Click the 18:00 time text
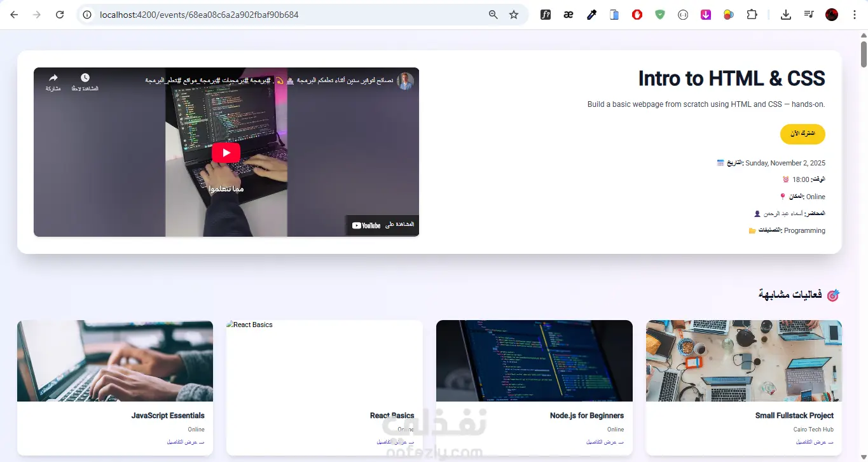 click(801, 180)
